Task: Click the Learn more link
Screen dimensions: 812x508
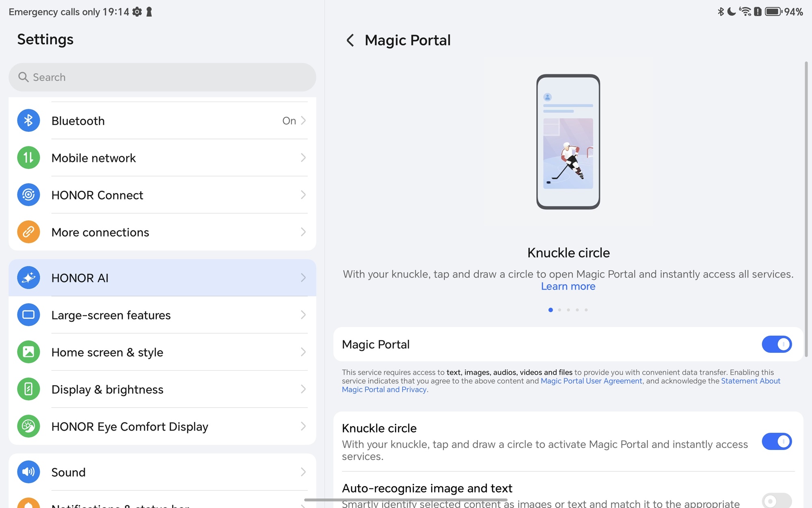Action: click(x=568, y=287)
